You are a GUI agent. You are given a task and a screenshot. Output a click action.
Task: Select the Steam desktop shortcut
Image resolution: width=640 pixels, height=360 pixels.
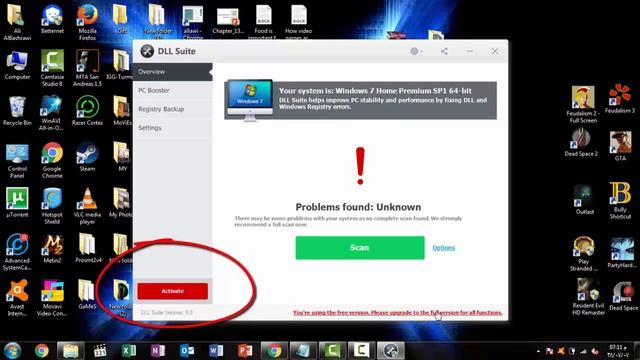pyautogui.click(x=87, y=157)
